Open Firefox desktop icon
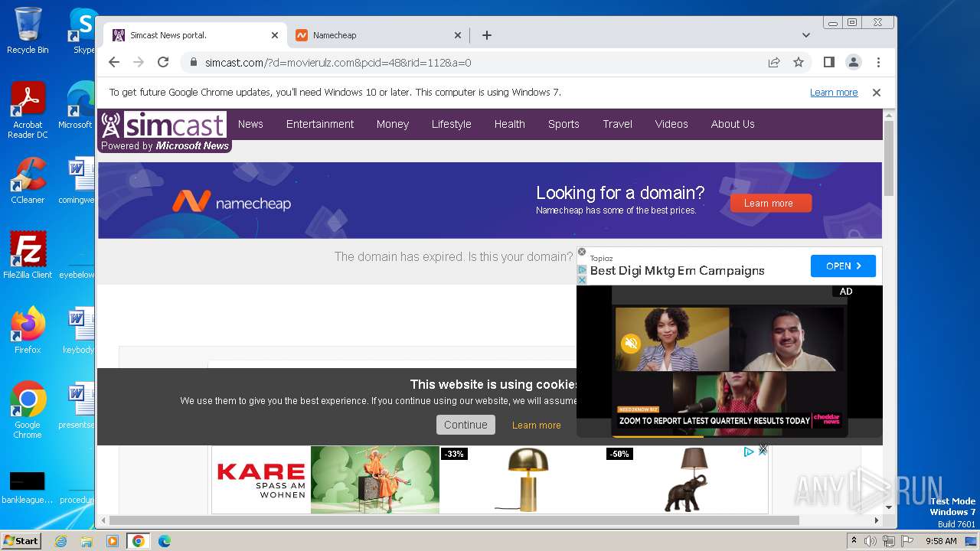Image resolution: width=980 pixels, height=551 pixels. pos(28,331)
